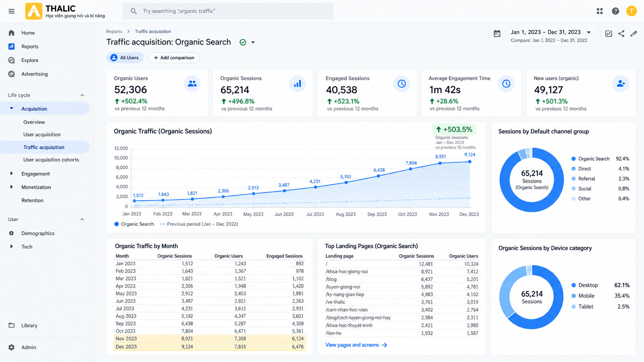This screenshot has height=362, width=644.
Task: Expand the Engagement arrow
Action: coord(12,173)
